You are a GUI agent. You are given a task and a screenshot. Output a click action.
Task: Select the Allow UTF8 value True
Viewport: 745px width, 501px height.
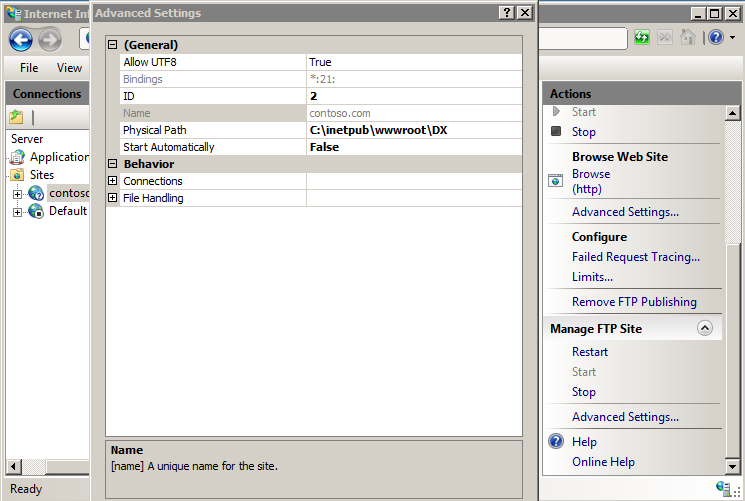pos(414,62)
